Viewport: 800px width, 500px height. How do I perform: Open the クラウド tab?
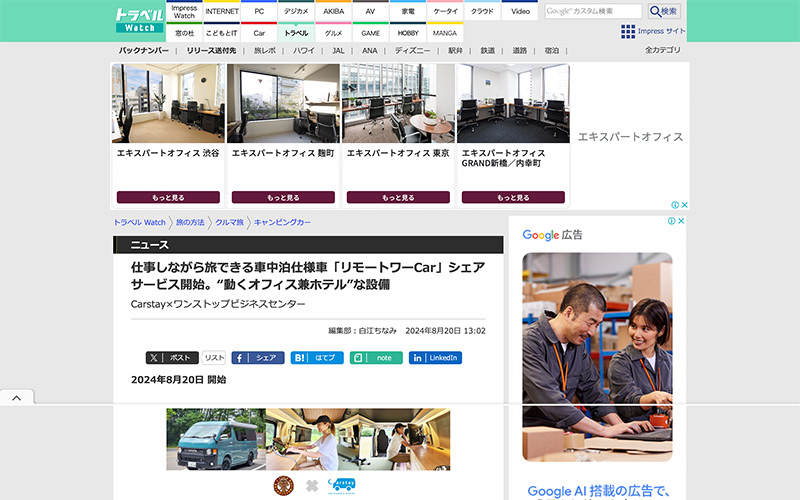pyautogui.click(x=482, y=11)
